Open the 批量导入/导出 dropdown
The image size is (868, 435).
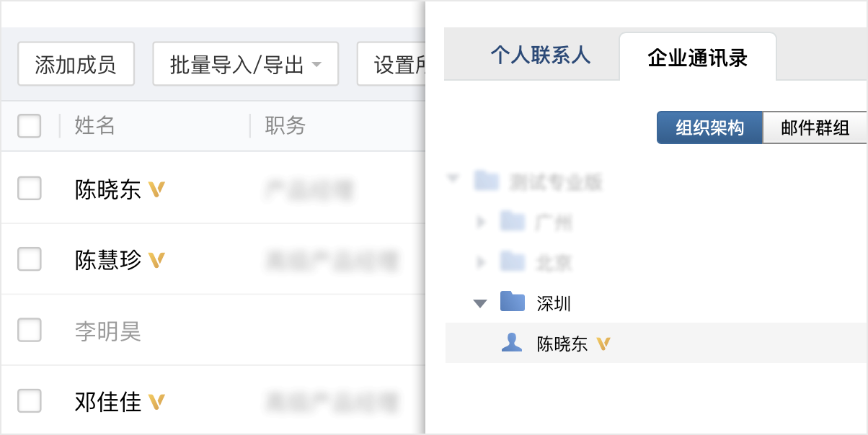(245, 64)
